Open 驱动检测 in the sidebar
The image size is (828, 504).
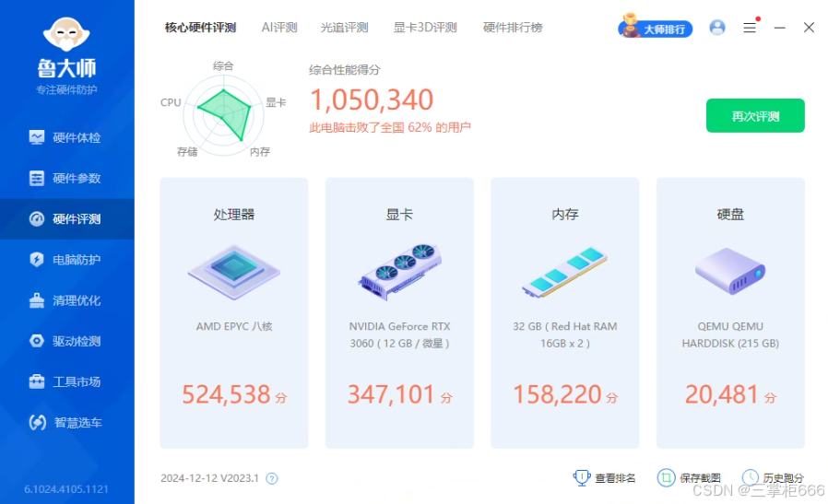click(67, 341)
